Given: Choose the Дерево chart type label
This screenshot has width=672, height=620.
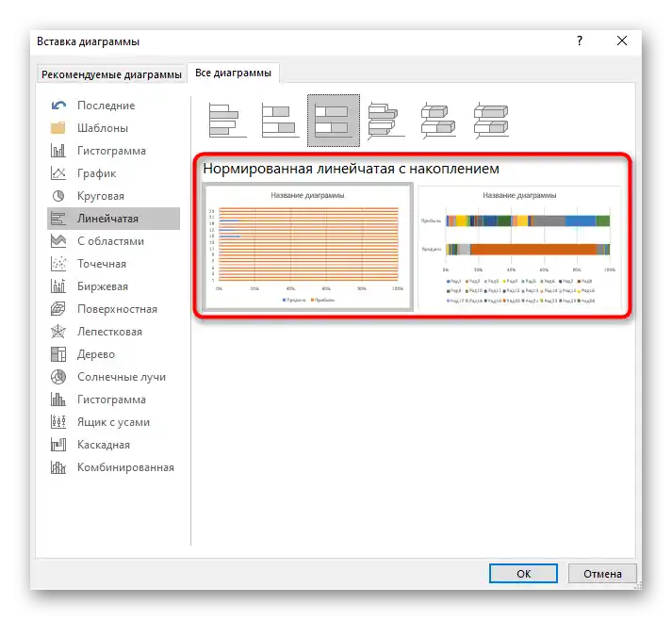Looking at the screenshot, I should tap(96, 354).
